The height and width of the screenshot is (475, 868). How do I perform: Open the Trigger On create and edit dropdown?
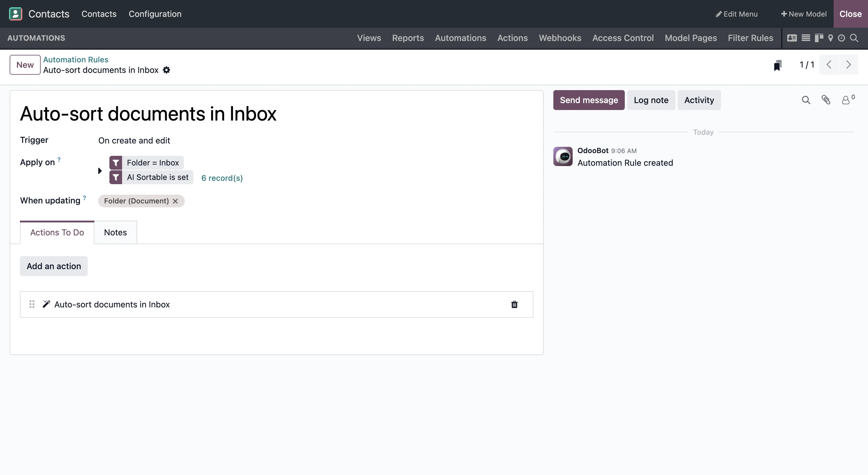click(134, 140)
